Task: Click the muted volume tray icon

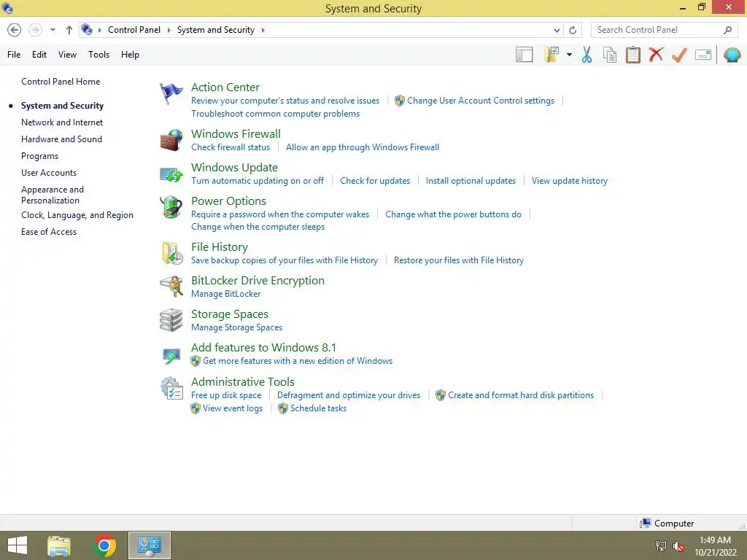Action: (678, 545)
